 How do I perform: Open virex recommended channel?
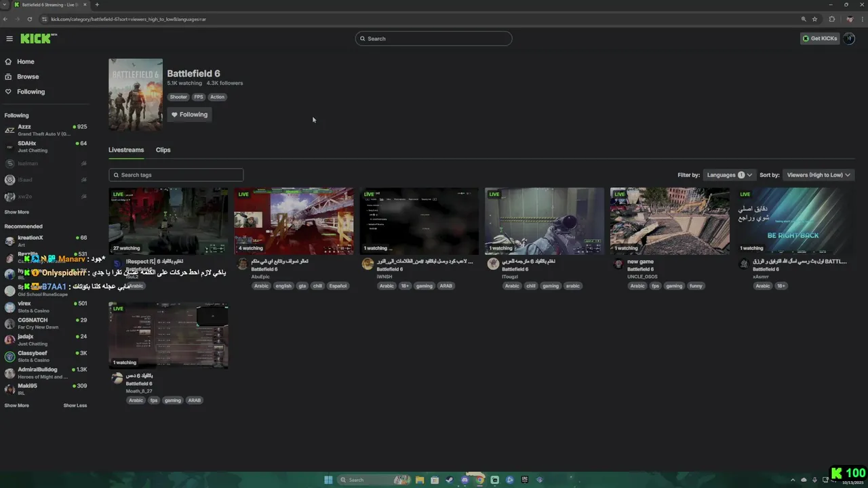[45, 306]
